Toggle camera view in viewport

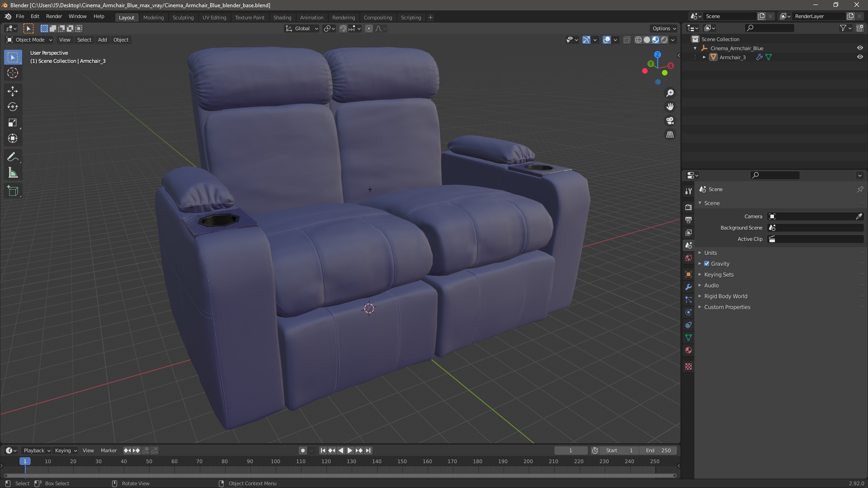pyautogui.click(x=670, y=121)
